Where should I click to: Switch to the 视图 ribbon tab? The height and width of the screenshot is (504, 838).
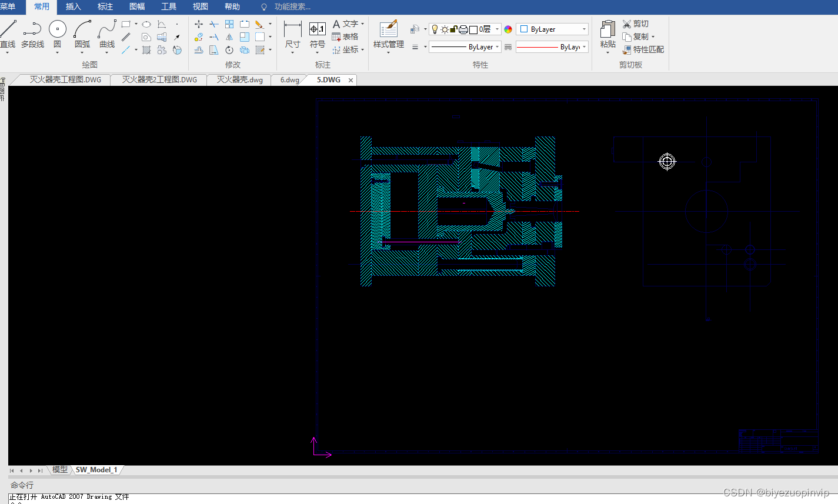pos(201,6)
